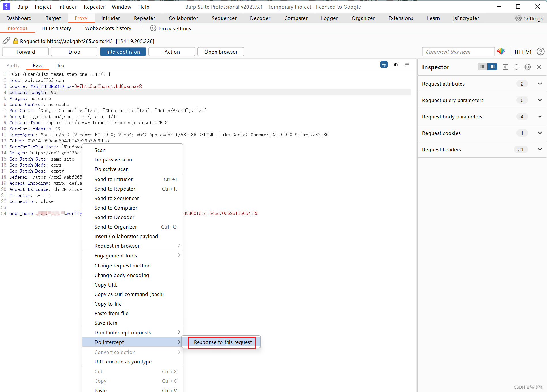Expand all Inspector sections icon
The width and height of the screenshot is (547, 392).
505,67
